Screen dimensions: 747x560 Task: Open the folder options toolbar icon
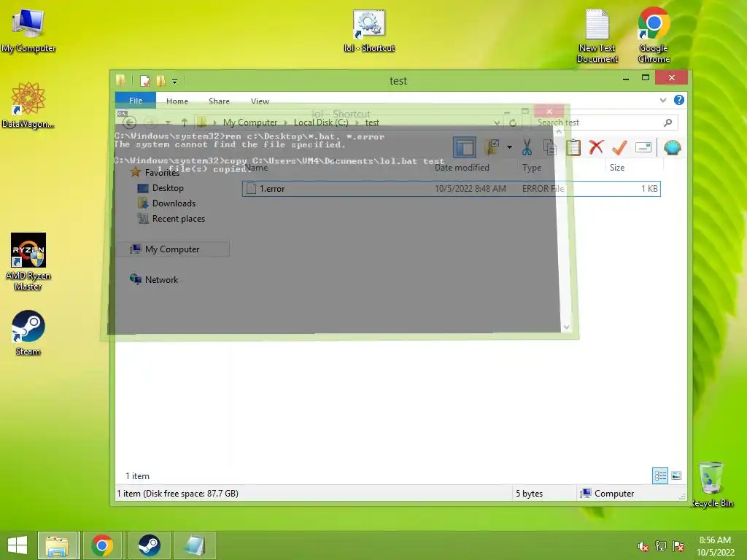[x=492, y=147]
